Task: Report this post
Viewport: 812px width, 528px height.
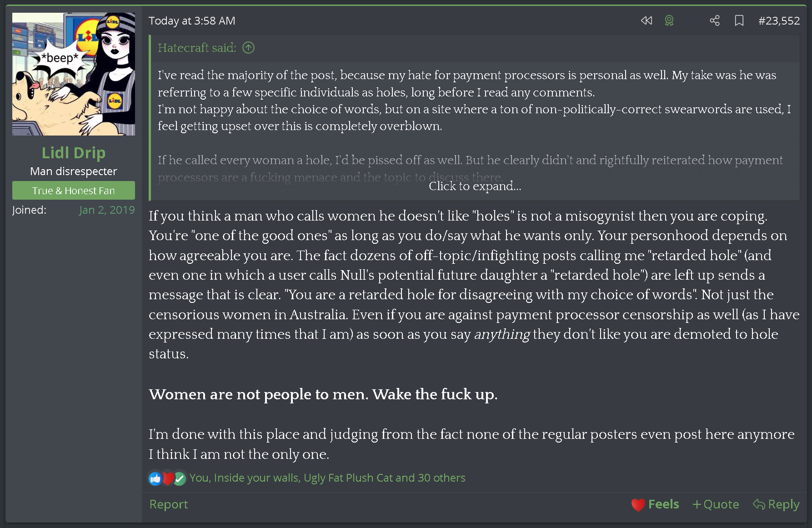Action: coord(168,504)
